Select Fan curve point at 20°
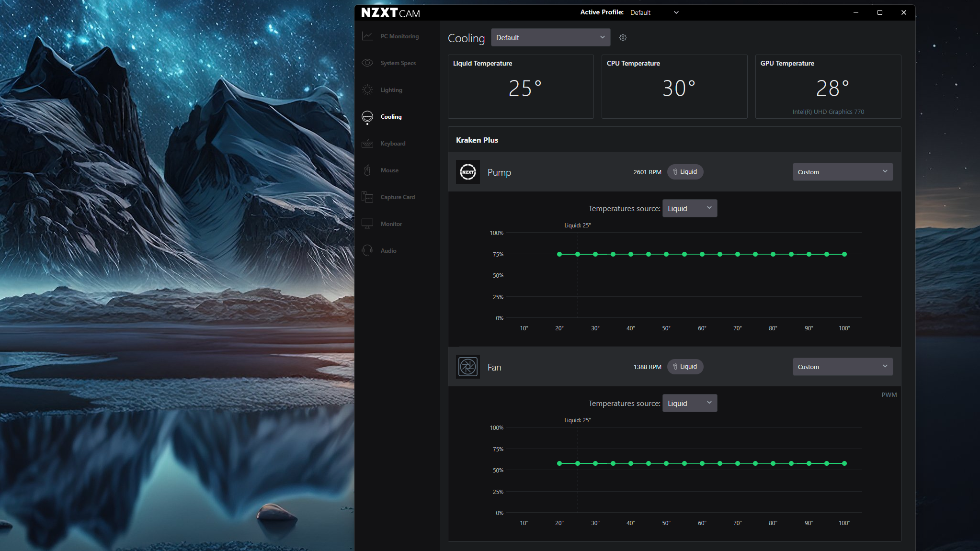The image size is (980, 551). (x=559, y=463)
